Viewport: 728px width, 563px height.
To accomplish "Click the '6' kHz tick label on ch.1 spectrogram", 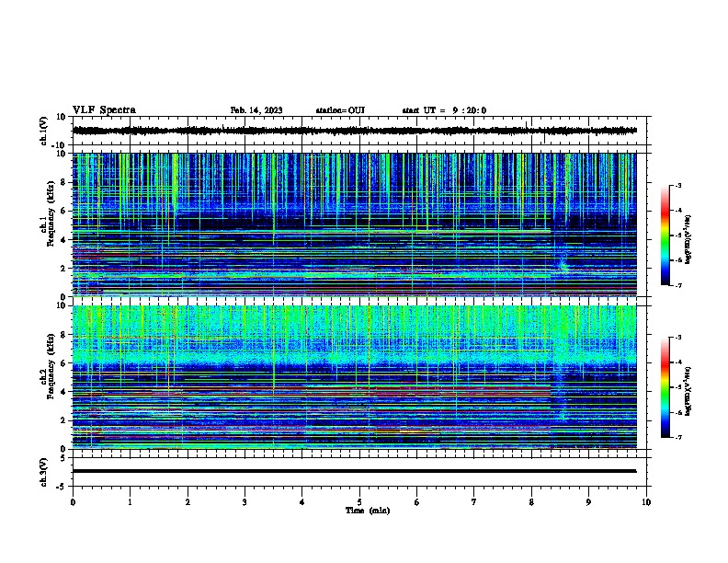I will pyautogui.click(x=63, y=211).
